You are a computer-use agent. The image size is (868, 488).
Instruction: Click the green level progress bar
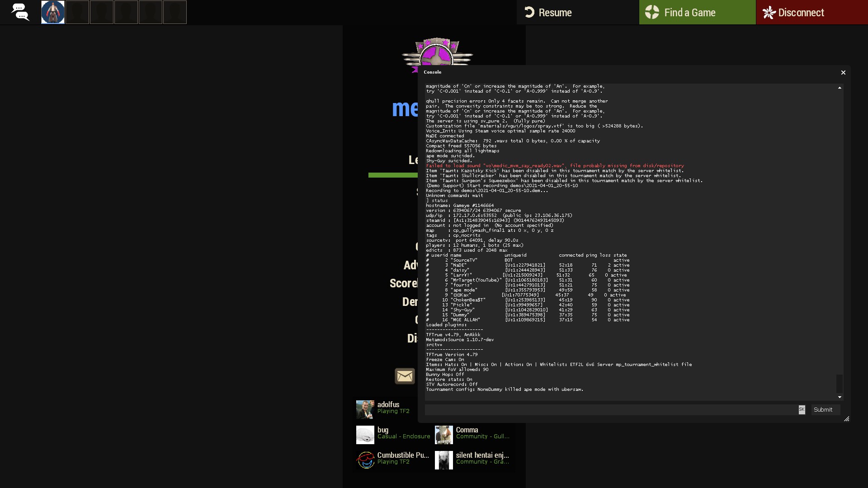click(x=393, y=175)
